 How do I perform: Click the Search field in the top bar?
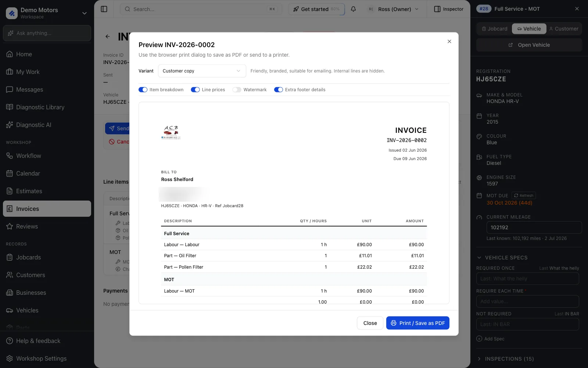click(x=201, y=9)
